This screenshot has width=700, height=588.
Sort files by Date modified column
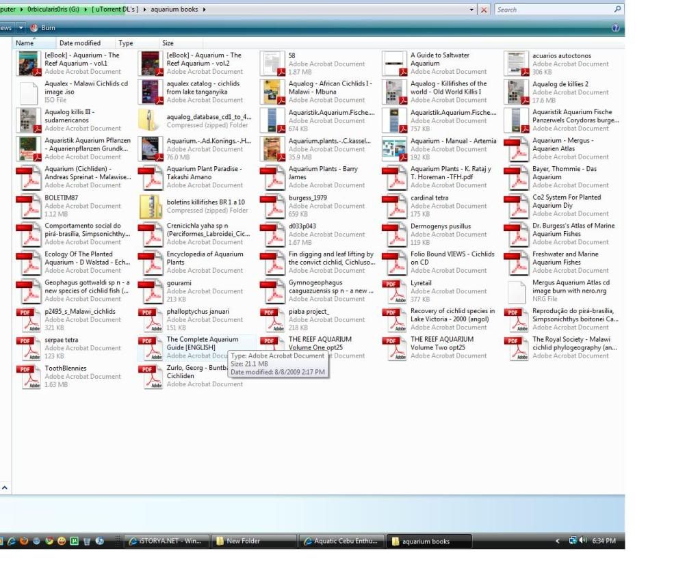pos(80,43)
